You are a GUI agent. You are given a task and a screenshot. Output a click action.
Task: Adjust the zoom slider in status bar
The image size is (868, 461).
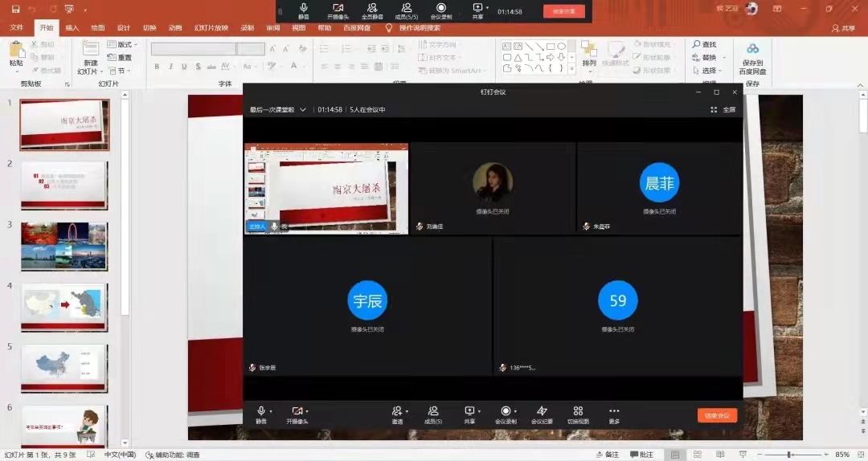pyautogui.click(x=788, y=455)
